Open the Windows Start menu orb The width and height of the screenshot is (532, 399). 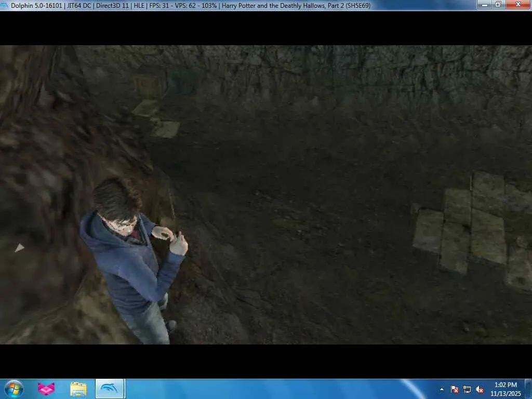click(14, 389)
